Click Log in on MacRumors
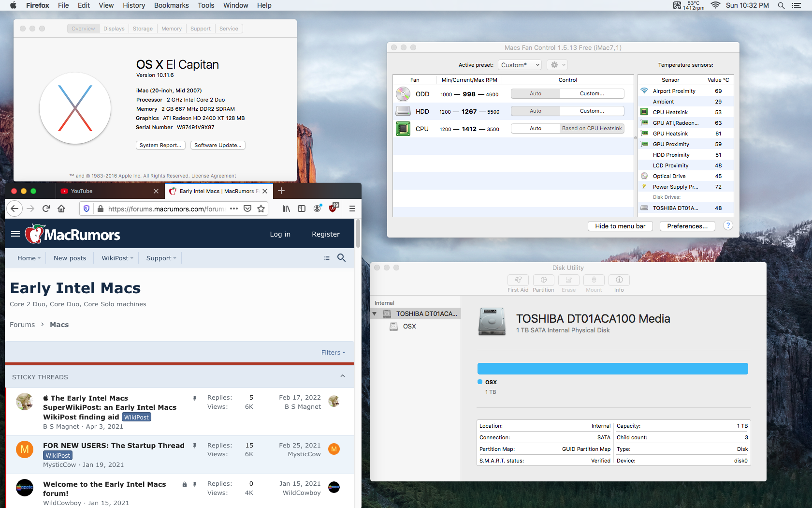The height and width of the screenshot is (508, 812). tap(280, 234)
